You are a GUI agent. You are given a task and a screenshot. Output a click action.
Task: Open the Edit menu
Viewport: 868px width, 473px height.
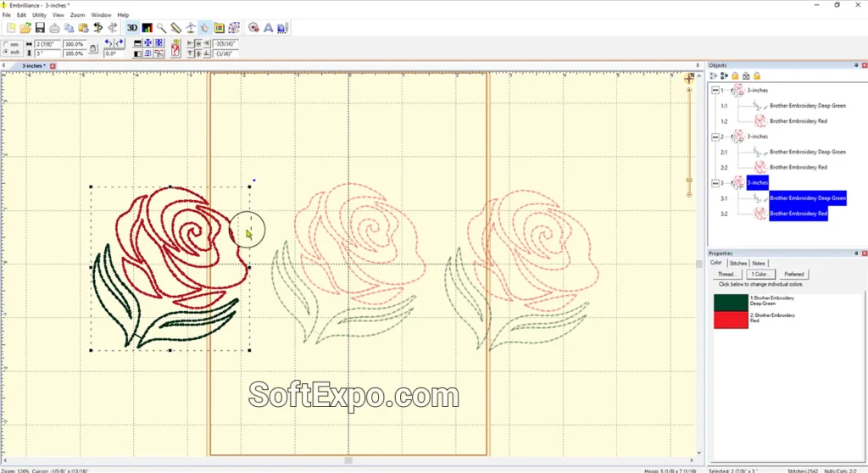coord(21,15)
